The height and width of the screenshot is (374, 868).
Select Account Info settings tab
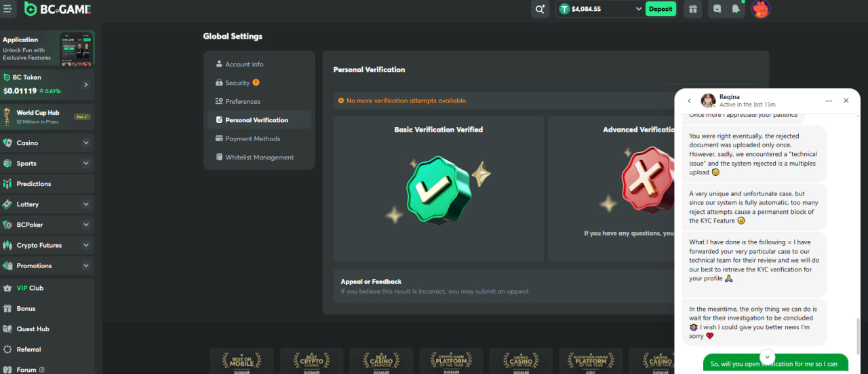click(259, 64)
